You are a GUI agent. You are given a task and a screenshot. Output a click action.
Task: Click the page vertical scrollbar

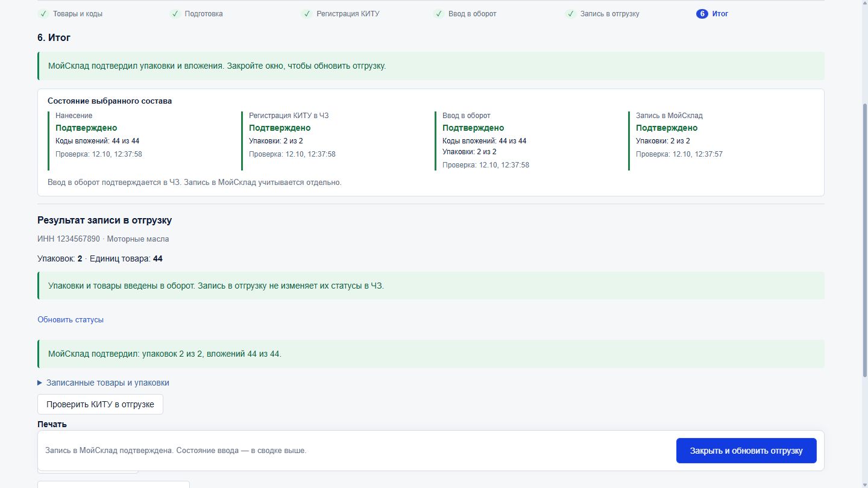(x=864, y=241)
